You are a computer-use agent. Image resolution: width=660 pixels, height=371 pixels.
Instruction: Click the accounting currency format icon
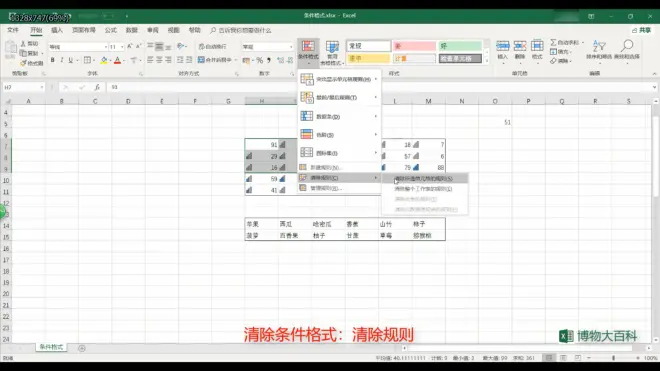[246, 61]
